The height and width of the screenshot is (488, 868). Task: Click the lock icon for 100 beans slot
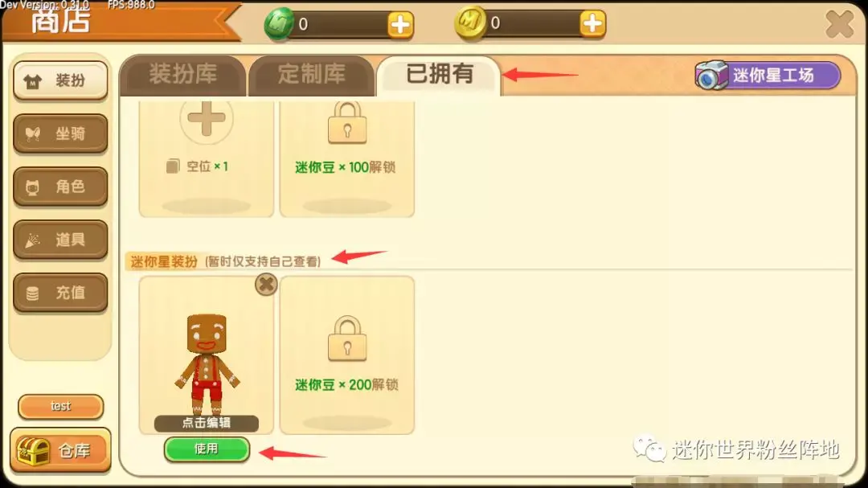pyautogui.click(x=347, y=123)
